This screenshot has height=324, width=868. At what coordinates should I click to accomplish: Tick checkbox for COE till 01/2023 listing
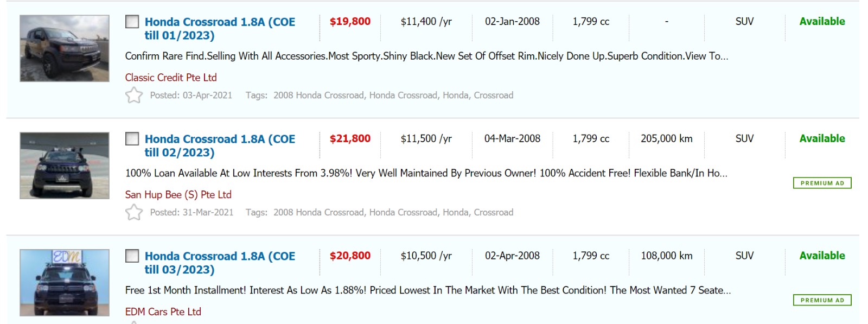(x=132, y=22)
